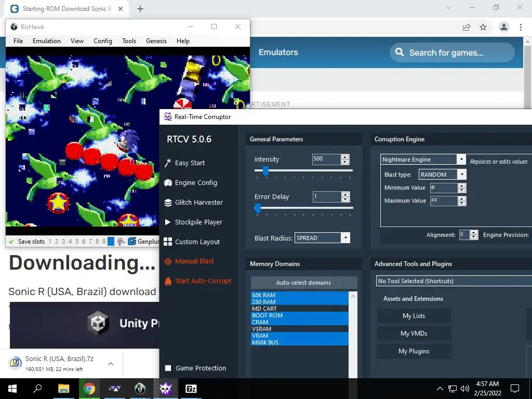Enable the Game Protection checkbox
The width and height of the screenshot is (532, 399).
pos(168,368)
